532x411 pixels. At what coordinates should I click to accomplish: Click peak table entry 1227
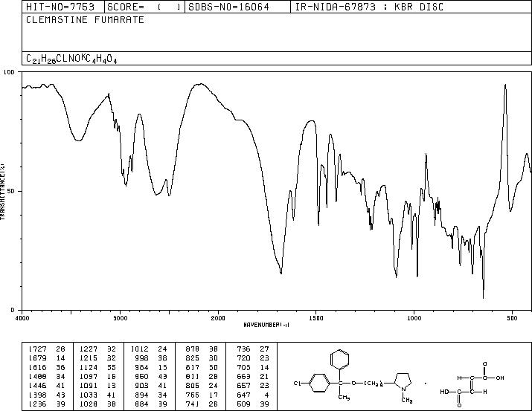(x=97, y=349)
